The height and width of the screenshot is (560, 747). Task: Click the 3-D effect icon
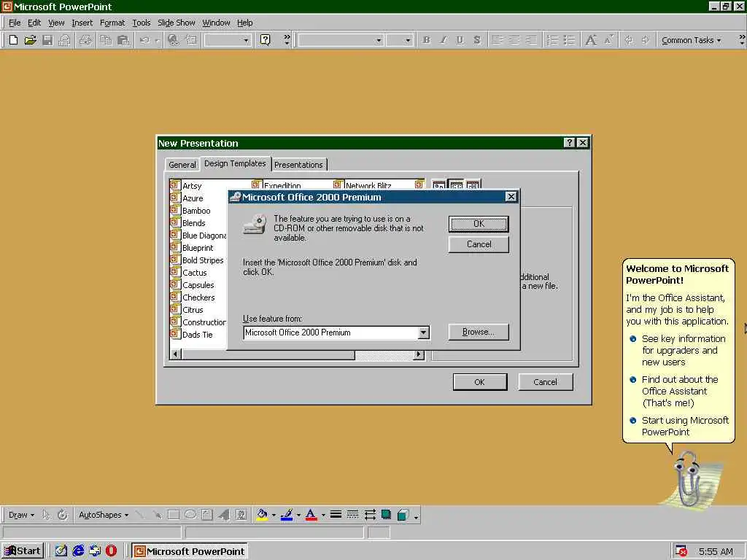click(403, 515)
